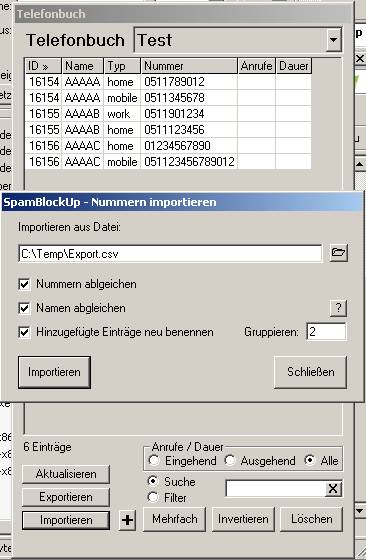The width and height of the screenshot is (366, 560).
Task: Sort by Dauer column header
Action: click(294, 66)
